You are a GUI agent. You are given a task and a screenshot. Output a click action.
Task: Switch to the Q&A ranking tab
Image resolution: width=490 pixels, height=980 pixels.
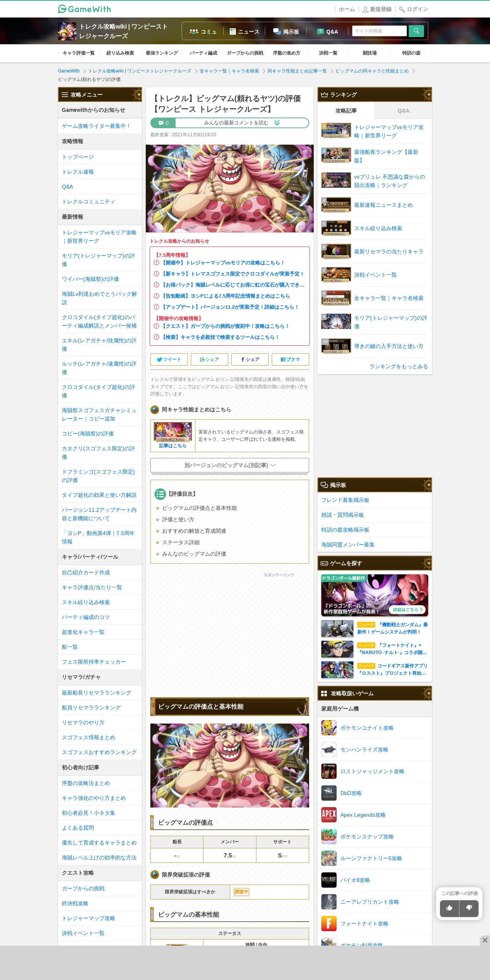point(403,111)
